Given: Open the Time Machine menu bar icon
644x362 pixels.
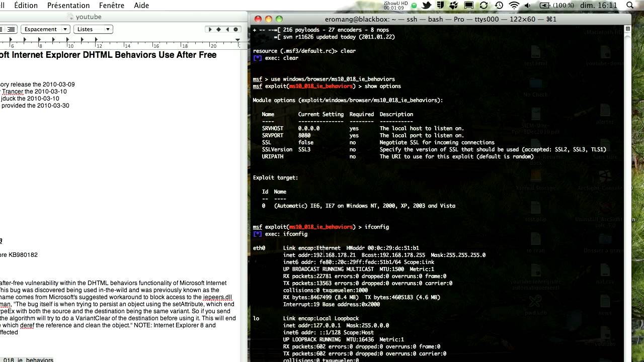Looking at the screenshot, I should click(498, 5).
